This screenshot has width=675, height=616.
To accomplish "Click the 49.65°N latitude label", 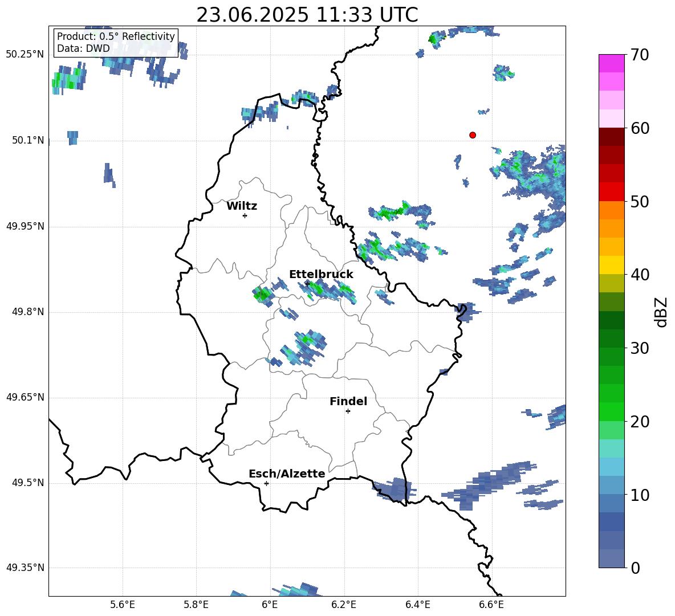I will point(25,397).
